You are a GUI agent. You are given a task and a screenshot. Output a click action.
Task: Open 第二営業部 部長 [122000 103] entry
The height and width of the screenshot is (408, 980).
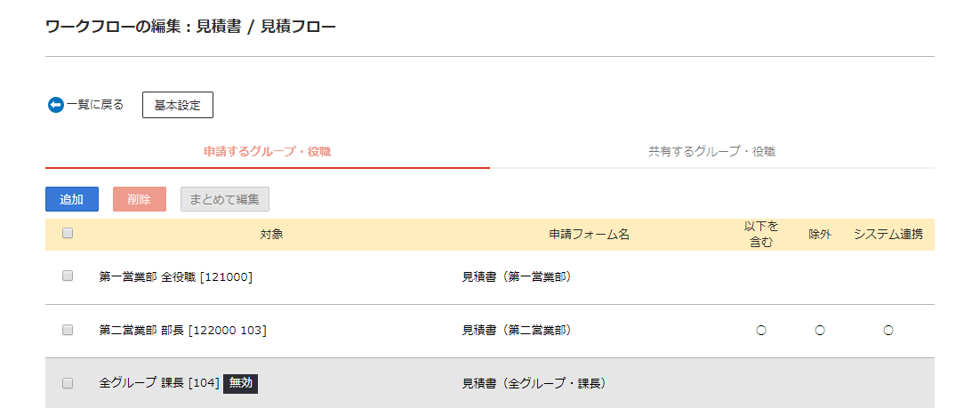[182, 330]
